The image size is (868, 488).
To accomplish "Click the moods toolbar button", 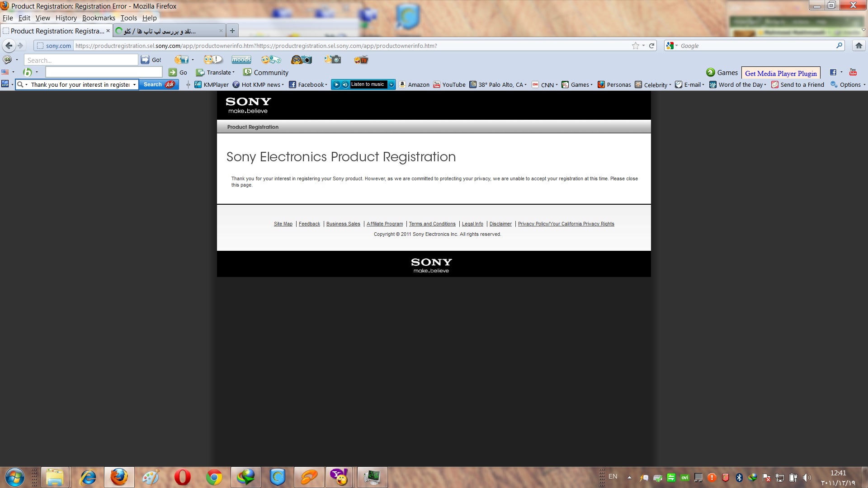I will (241, 60).
